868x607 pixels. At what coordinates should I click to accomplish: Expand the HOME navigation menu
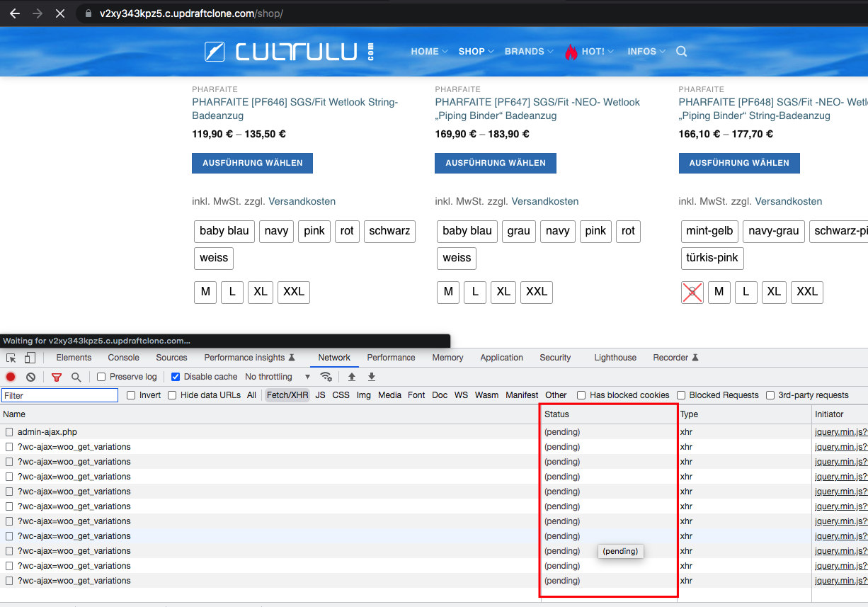coord(429,51)
